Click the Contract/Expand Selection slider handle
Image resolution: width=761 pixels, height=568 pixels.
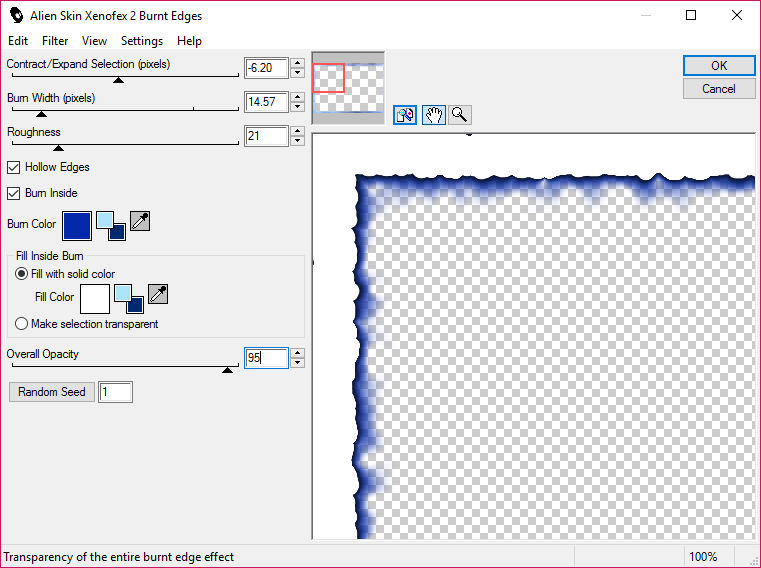pyautogui.click(x=118, y=80)
